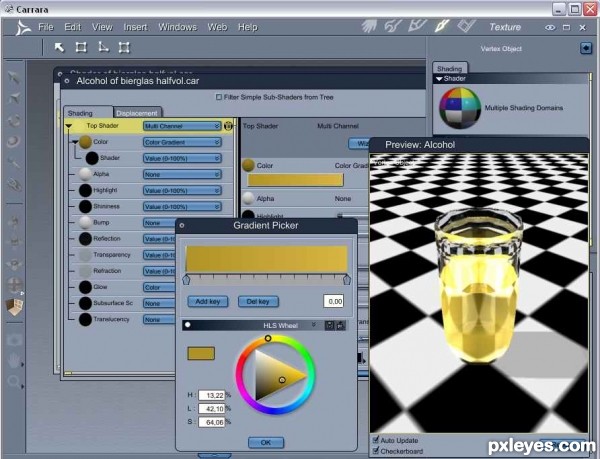The height and width of the screenshot is (459, 600).
Task: Click the icon right of Top Shader dropdown
Action: (x=228, y=126)
